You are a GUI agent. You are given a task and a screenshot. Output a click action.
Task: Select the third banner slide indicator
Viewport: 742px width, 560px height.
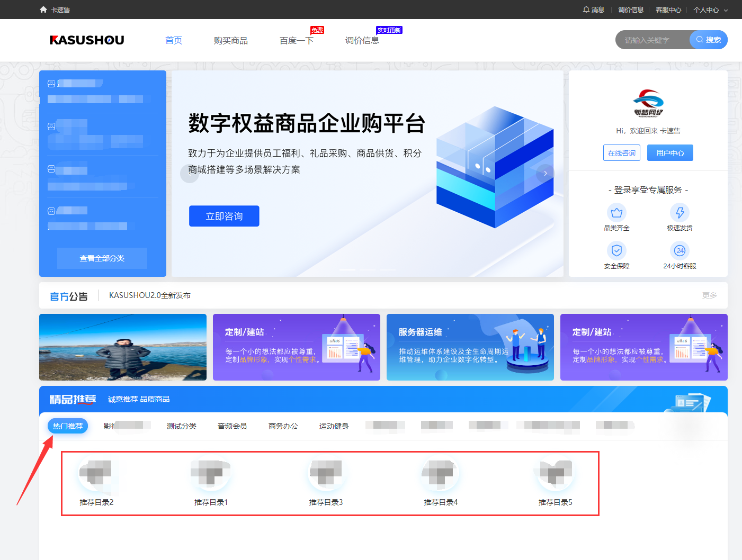pos(388,270)
